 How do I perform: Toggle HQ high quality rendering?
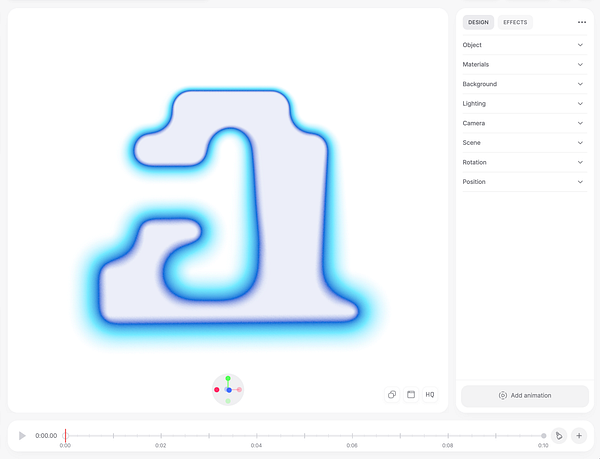[x=430, y=394]
